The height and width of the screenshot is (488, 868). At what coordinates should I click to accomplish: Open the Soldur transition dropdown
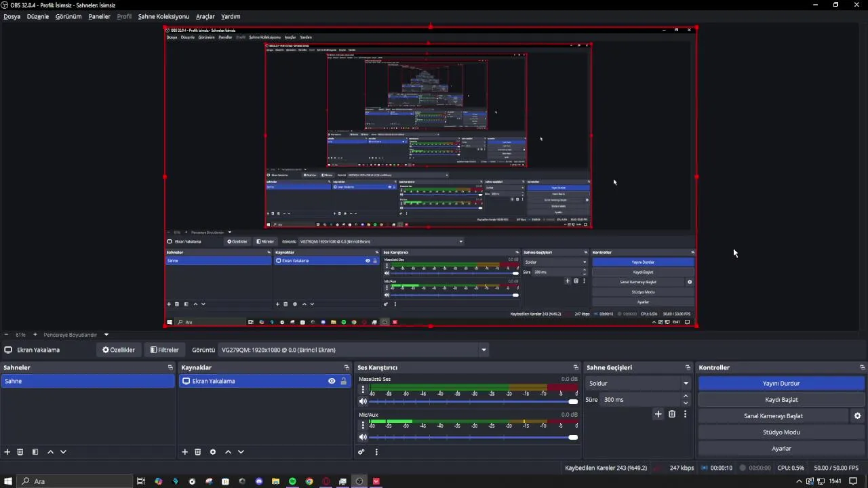pos(637,384)
